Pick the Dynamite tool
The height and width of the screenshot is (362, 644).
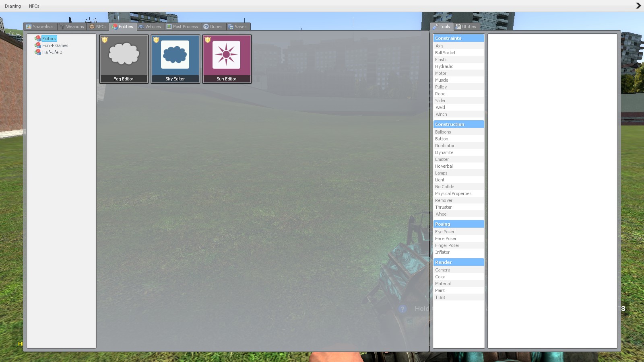coord(458,152)
